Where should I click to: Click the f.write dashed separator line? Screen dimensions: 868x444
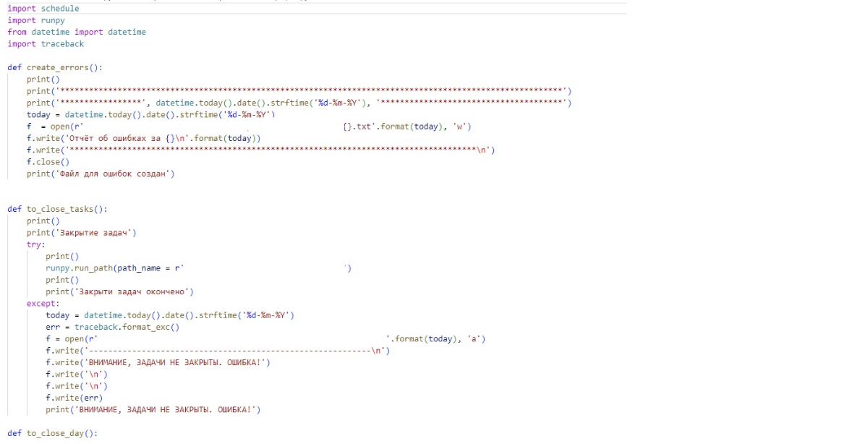(x=217, y=351)
